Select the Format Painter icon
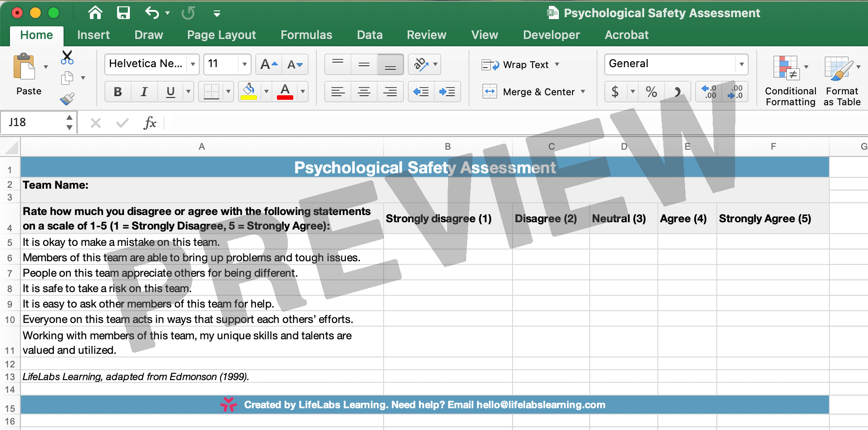Screen dimensions: 868x430 67,99
